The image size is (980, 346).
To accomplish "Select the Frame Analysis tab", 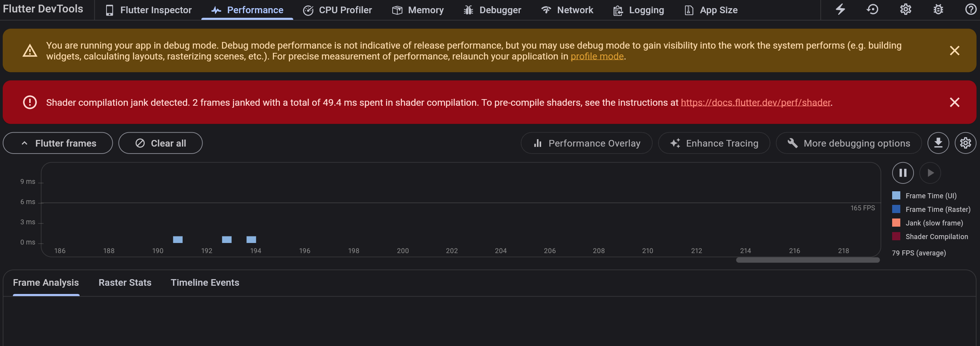I will coord(46,283).
